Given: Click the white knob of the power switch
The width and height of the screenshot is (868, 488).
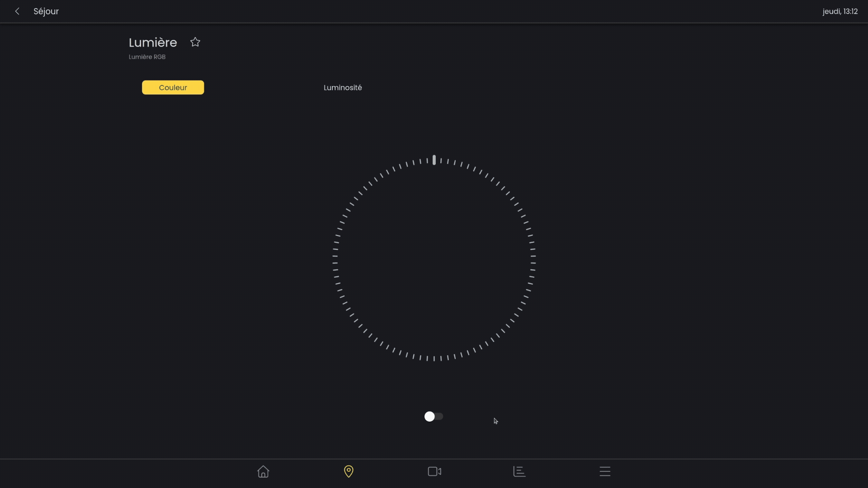Looking at the screenshot, I should tap(429, 417).
